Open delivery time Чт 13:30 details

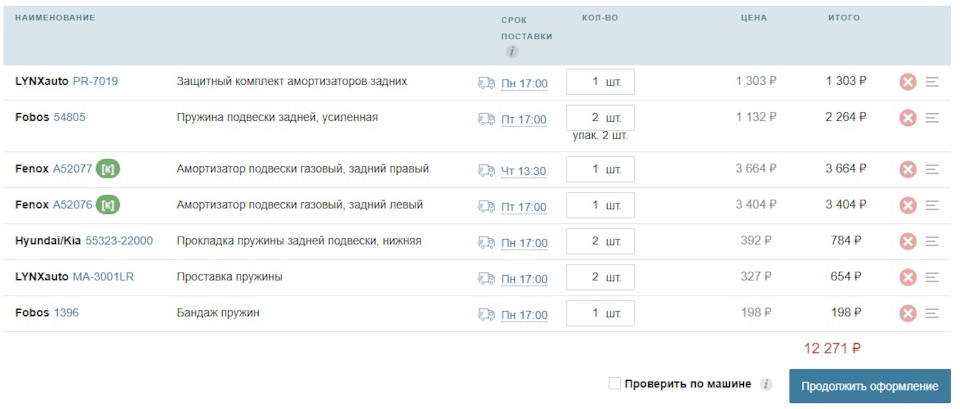coord(523,171)
